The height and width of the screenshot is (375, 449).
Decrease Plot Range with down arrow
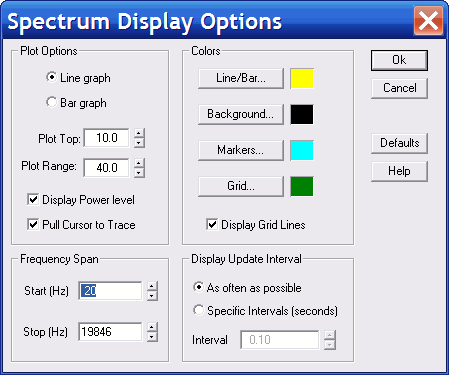pos(139,172)
